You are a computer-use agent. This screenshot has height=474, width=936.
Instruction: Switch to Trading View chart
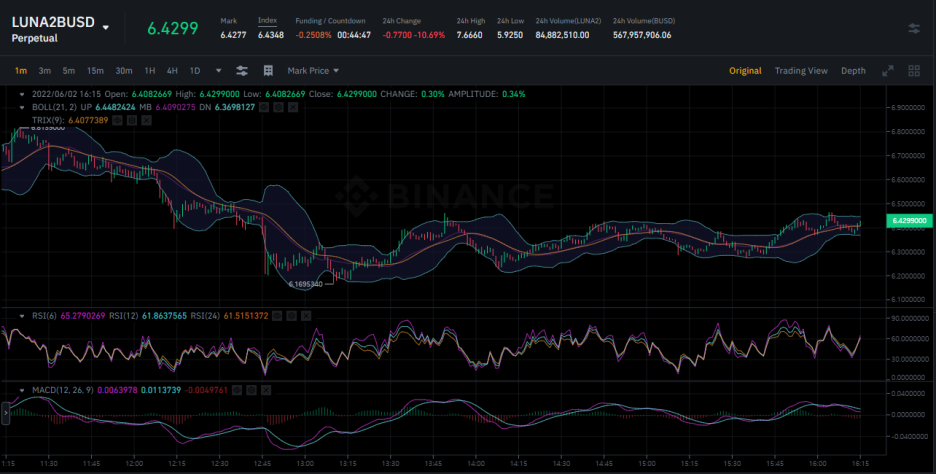coord(801,70)
